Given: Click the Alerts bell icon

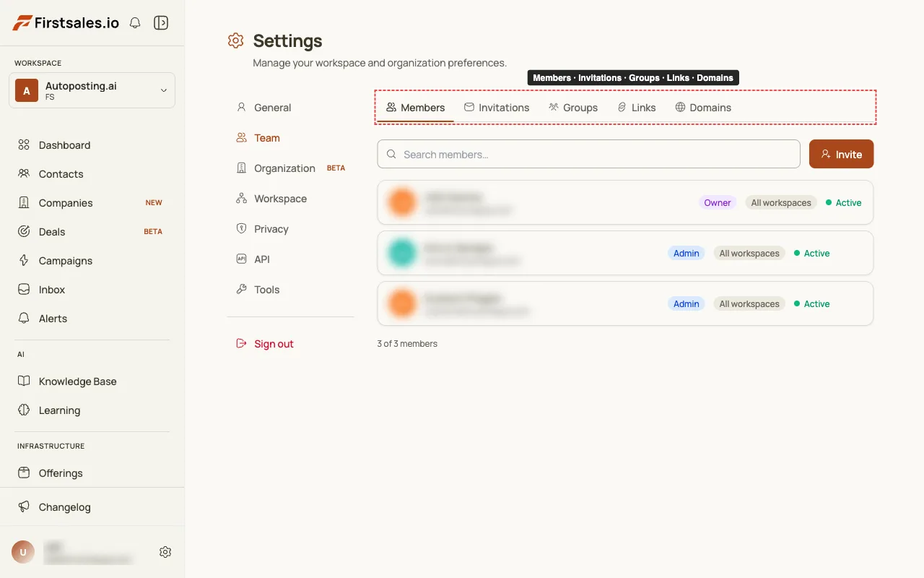Looking at the screenshot, I should pyautogui.click(x=24, y=319).
